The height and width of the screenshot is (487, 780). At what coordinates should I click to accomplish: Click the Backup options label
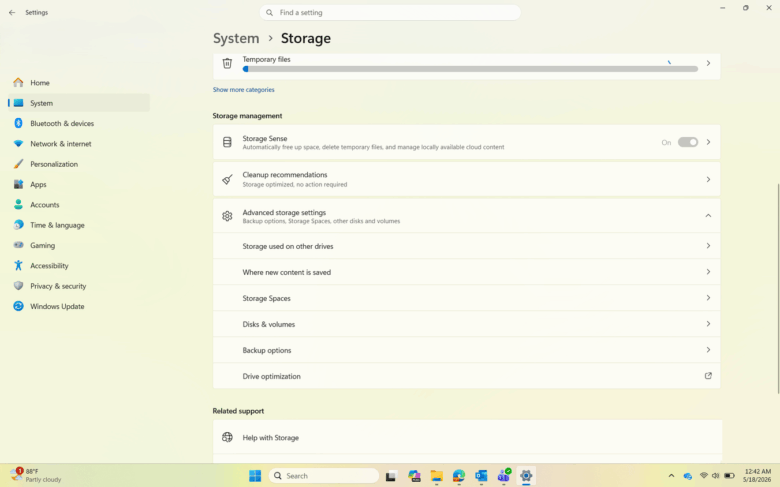pos(267,350)
